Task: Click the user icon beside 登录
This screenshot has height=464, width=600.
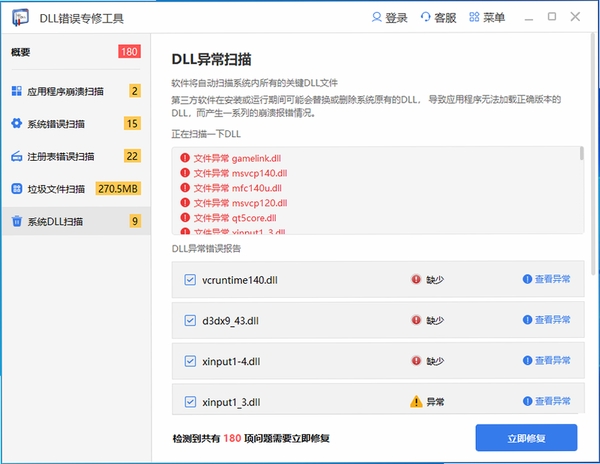Action: click(377, 17)
